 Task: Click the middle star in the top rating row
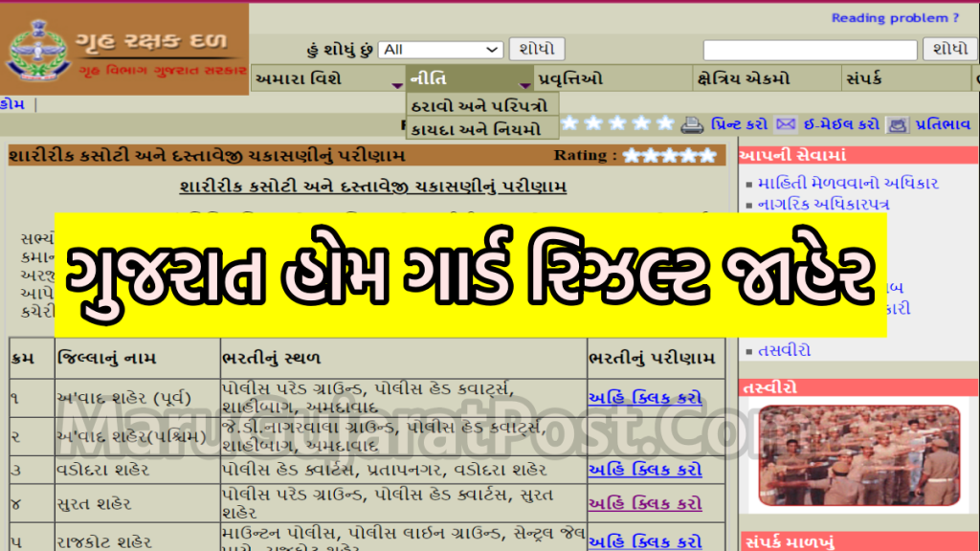tap(618, 123)
